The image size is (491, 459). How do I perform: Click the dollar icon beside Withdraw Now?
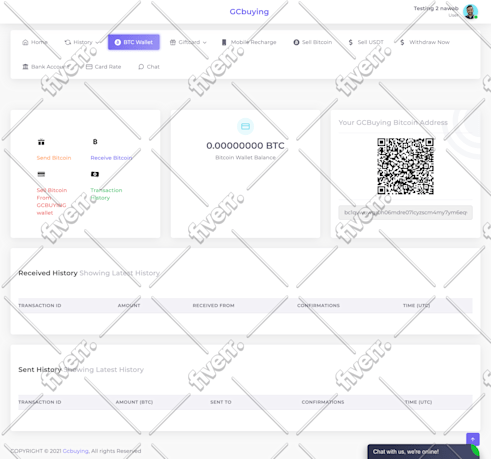tap(402, 42)
